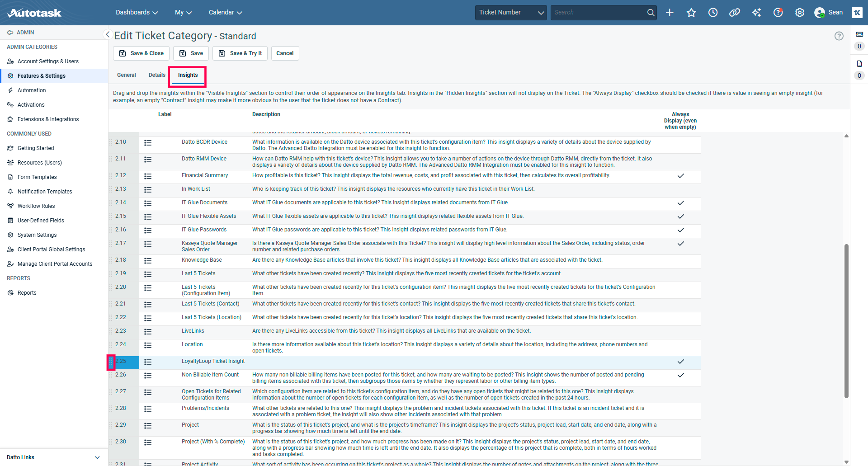Toggle Always Display for Financial Summary
The image size is (868, 466).
(680, 176)
